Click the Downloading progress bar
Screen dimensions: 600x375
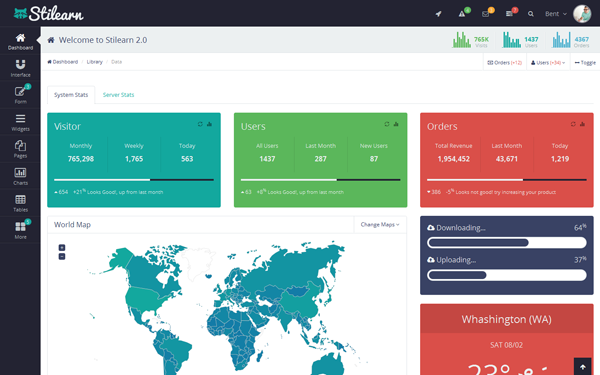[x=507, y=243]
